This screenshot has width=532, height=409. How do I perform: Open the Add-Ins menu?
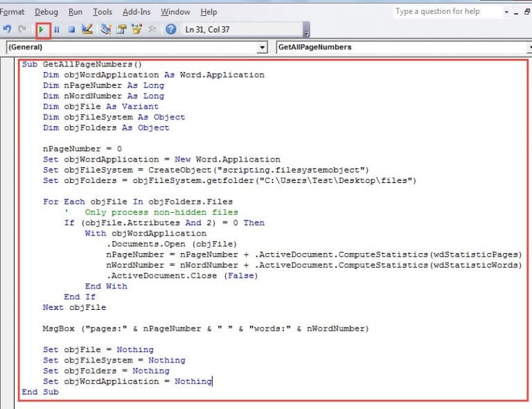coord(136,12)
